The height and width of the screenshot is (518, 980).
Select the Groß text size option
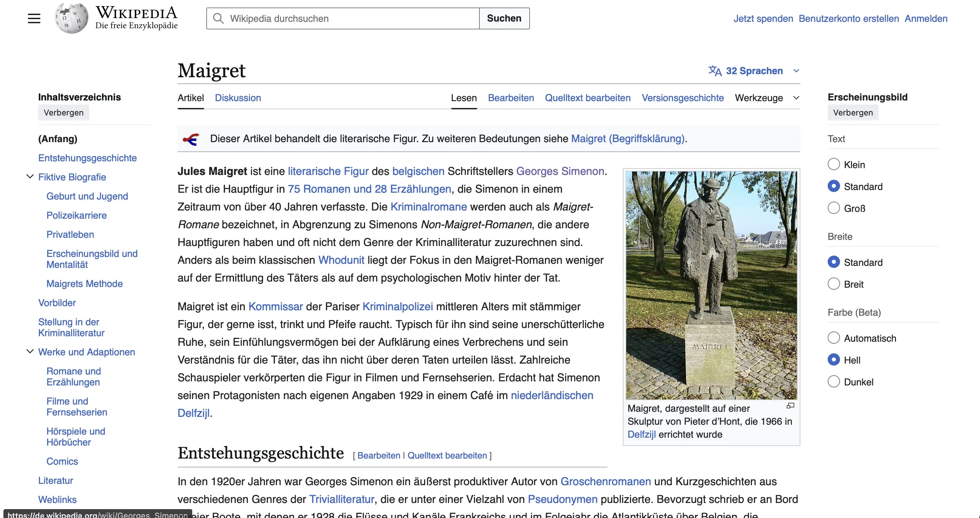pos(834,208)
